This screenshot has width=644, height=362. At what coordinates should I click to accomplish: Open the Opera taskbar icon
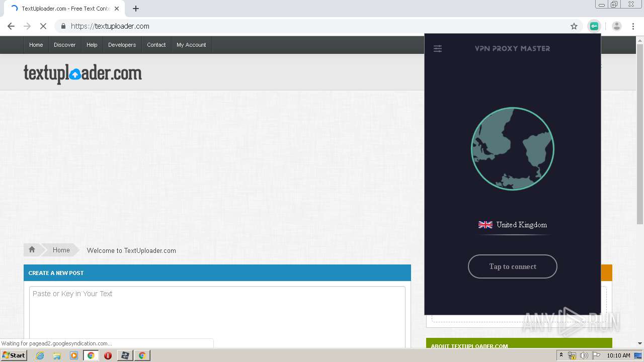pos(108,355)
